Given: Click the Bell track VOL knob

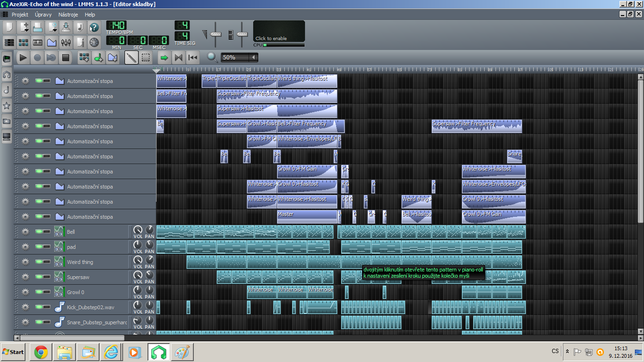Looking at the screenshot, I should tap(138, 230).
